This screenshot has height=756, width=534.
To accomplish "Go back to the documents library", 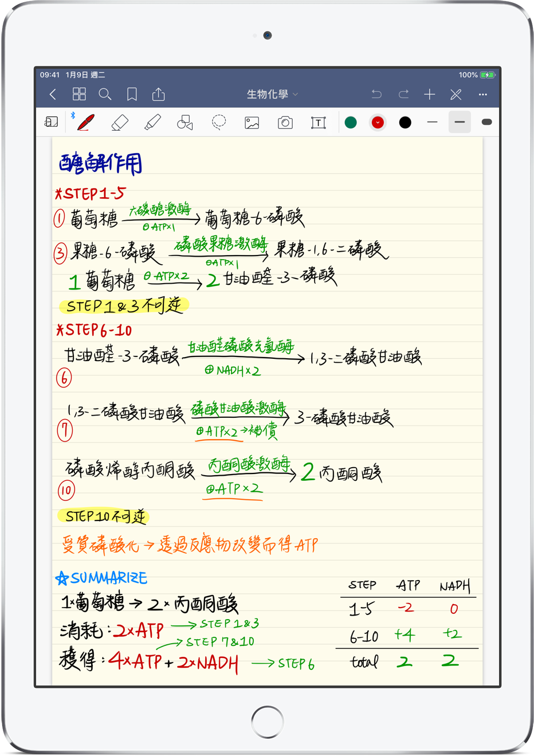I will pyautogui.click(x=53, y=94).
